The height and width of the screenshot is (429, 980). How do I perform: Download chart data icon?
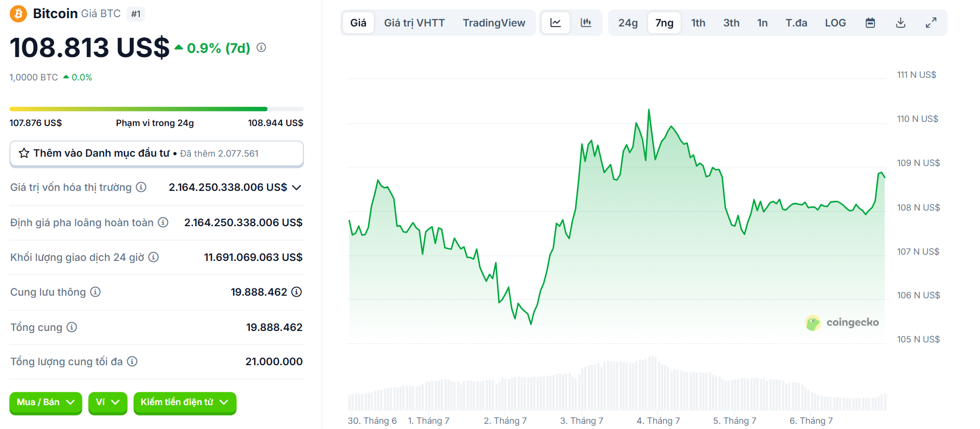901,23
